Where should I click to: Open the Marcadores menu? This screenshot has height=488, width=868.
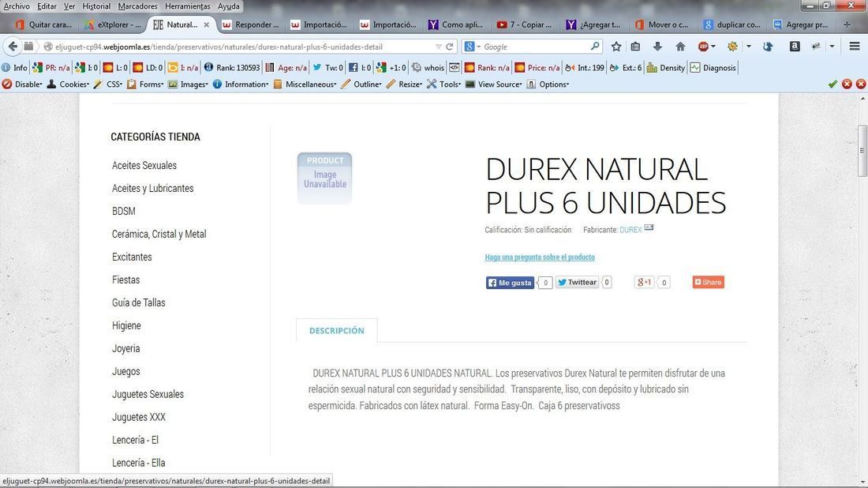[x=138, y=6]
